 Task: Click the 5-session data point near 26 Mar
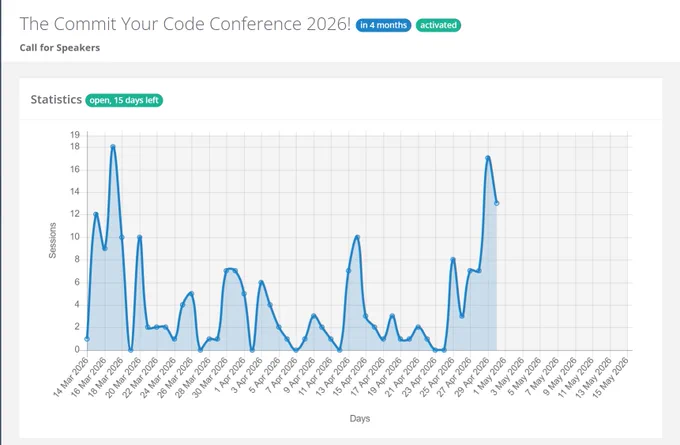[191, 294]
